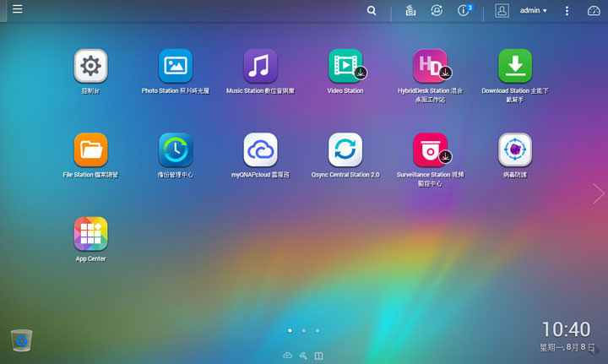Viewport: 608px width, 364px height.
Task: Open the App Center
Action: click(x=90, y=234)
